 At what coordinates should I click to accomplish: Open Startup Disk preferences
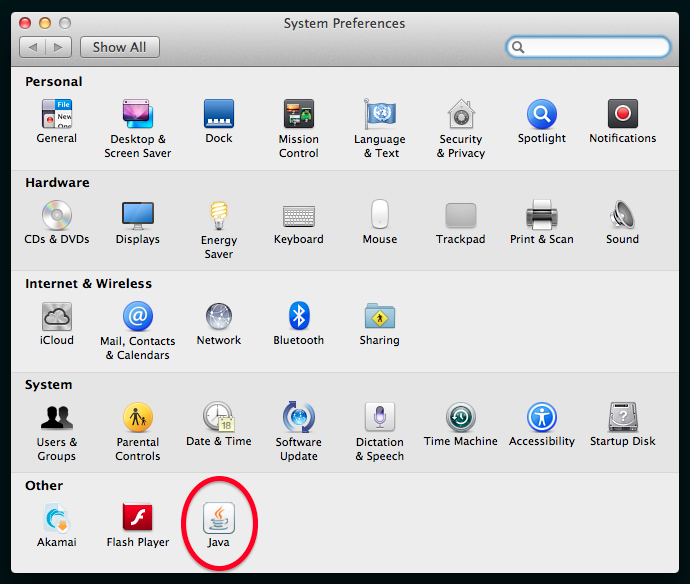click(x=622, y=417)
